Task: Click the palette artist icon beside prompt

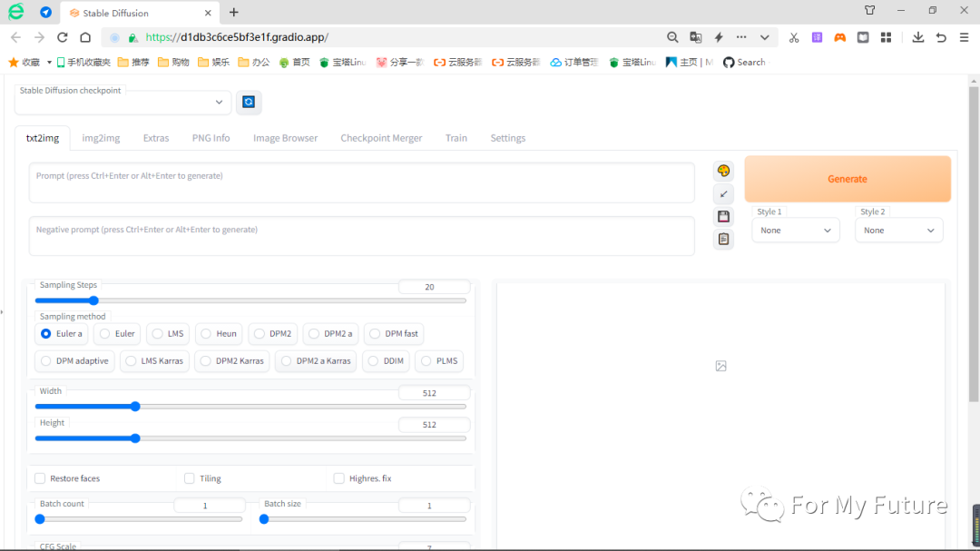Action: tap(723, 171)
